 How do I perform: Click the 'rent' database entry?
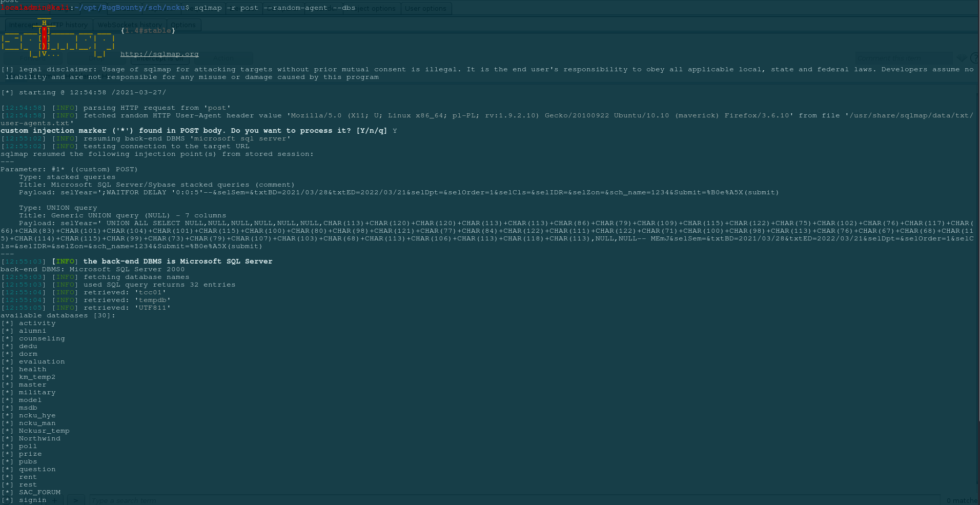click(28, 477)
